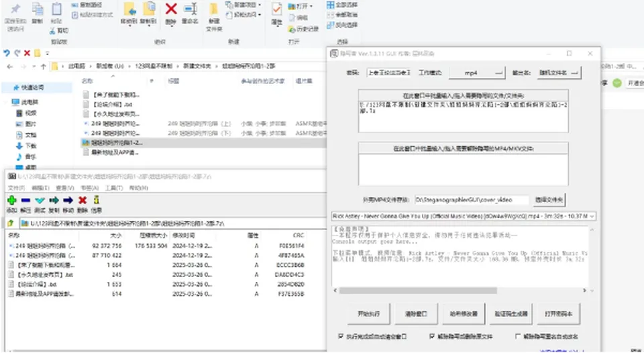Viewport: 644px width, 353px height.
Task: Click the fourth bottom button, the generator
Action: pos(511,314)
